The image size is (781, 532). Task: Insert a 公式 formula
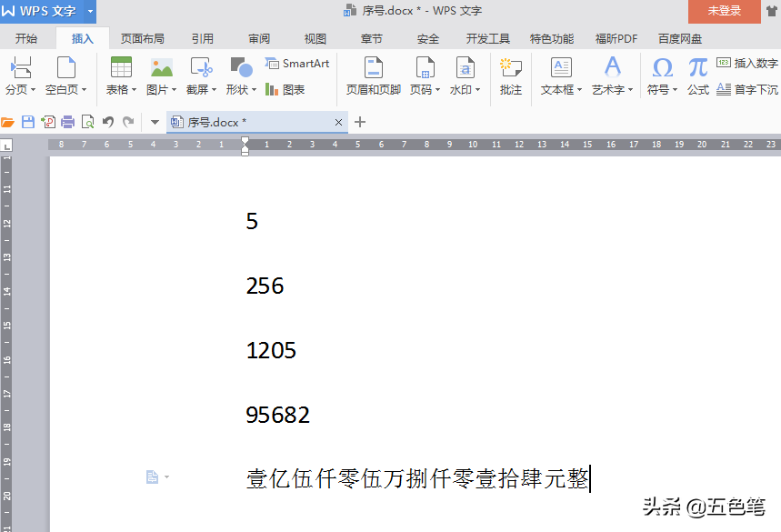[x=698, y=76]
